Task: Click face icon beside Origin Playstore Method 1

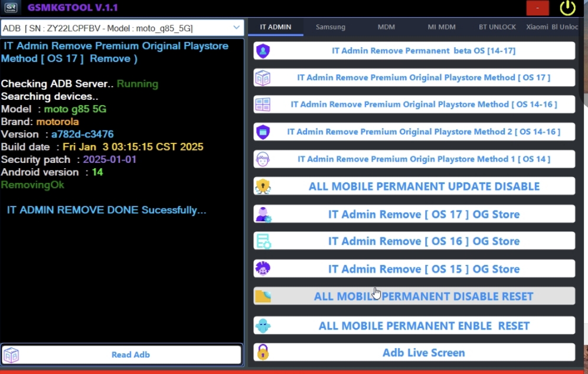Action: point(263,159)
